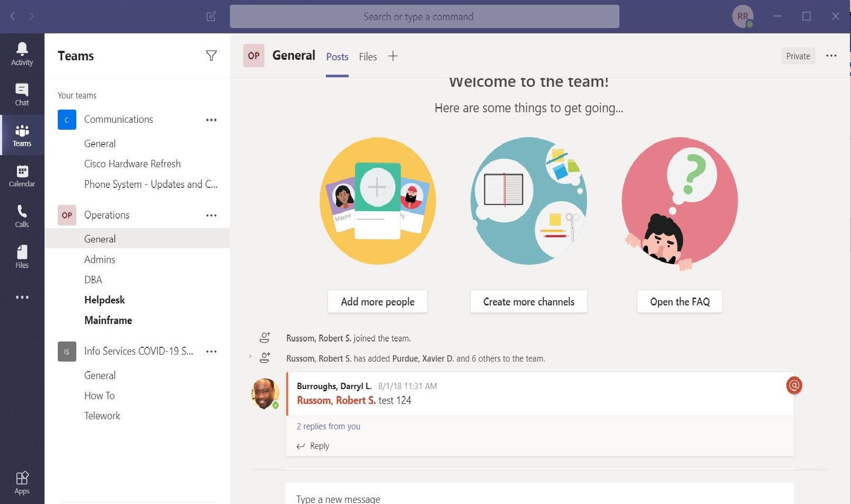Open the Activity bell icon

click(x=22, y=54)
